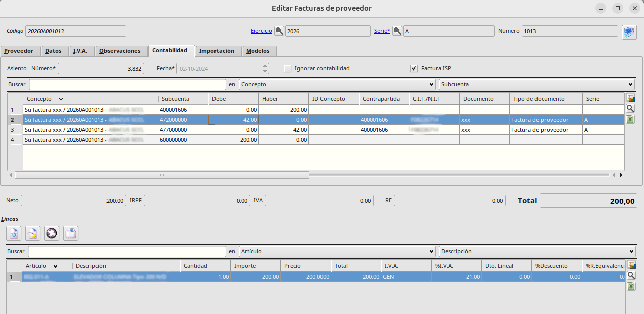
Task: Click the 42,00 Debe cell in row 2
Action: (233, 119)
